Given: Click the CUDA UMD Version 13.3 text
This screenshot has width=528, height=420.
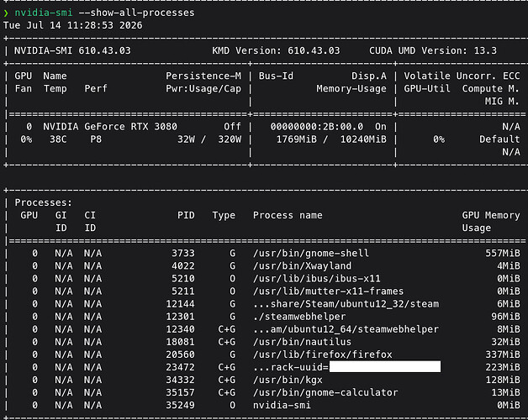Looking at the screenshot, I should [x=433, y=50].
